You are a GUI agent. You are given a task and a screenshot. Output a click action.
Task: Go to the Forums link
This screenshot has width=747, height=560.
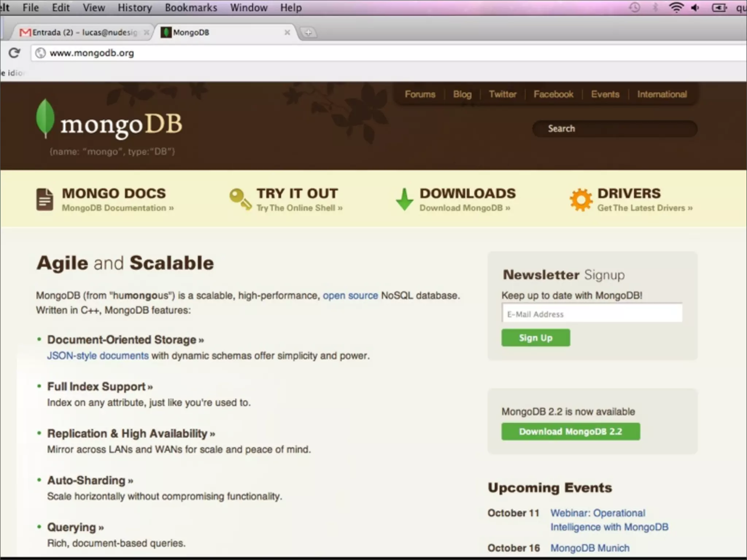pos(420,94)
